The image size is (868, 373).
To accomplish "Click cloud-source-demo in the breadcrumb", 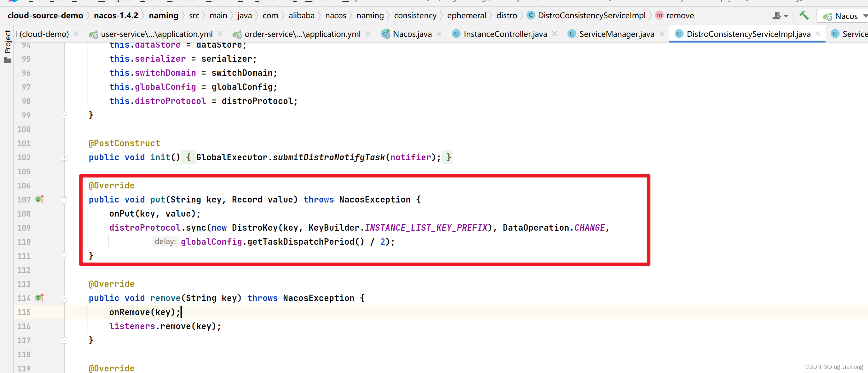I will pyautogui.click(x=45, y=16).
